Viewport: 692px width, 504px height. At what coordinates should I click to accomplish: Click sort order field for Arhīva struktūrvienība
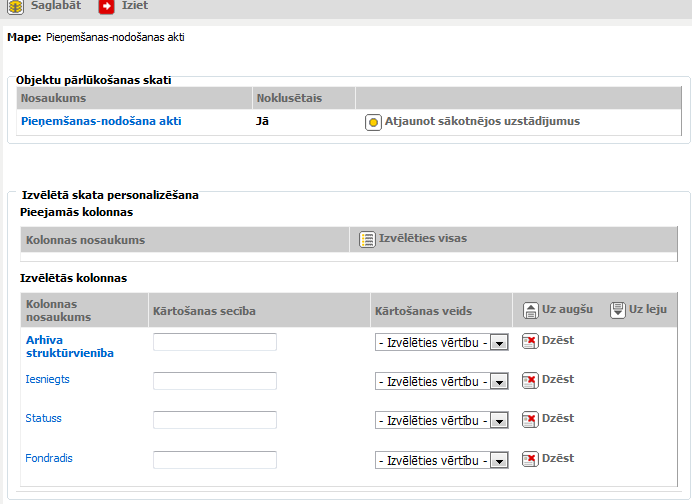pos(214,342)
